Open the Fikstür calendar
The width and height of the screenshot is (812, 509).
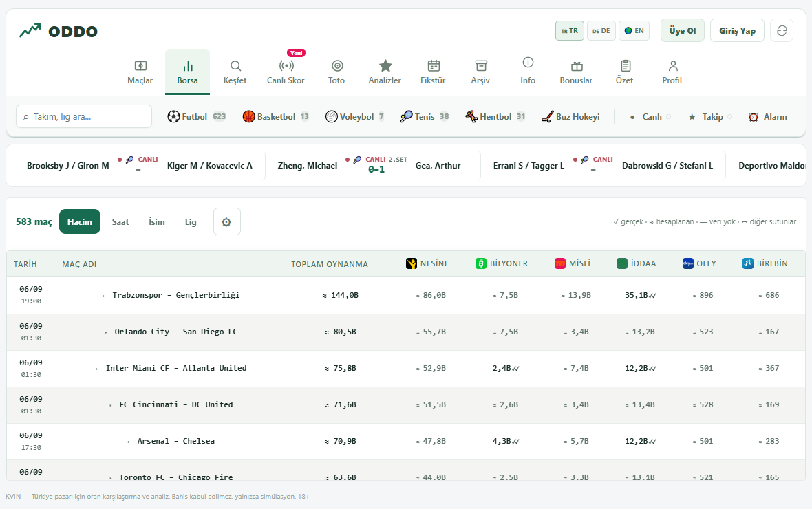click(x=433, y=72)
